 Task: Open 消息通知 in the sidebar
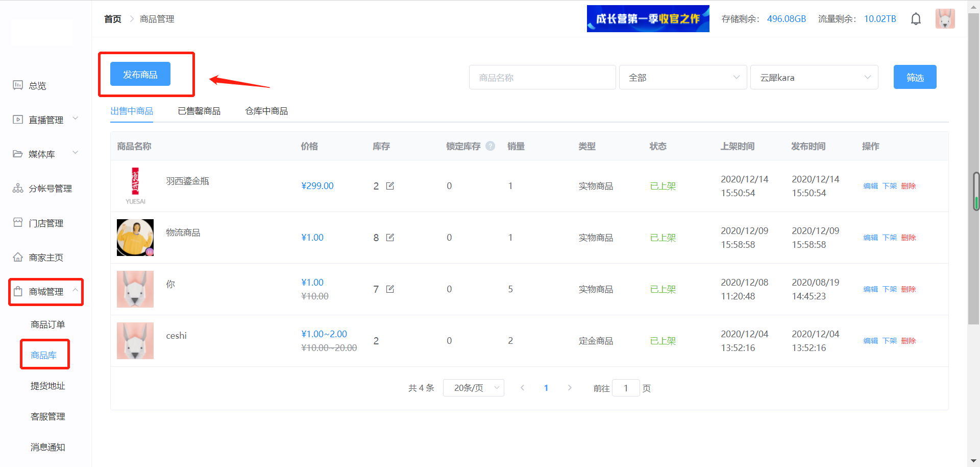pos(47,447)
